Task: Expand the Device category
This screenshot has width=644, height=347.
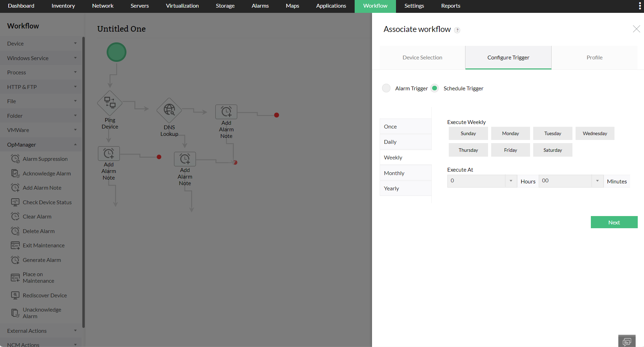Action: pos(41,43)
